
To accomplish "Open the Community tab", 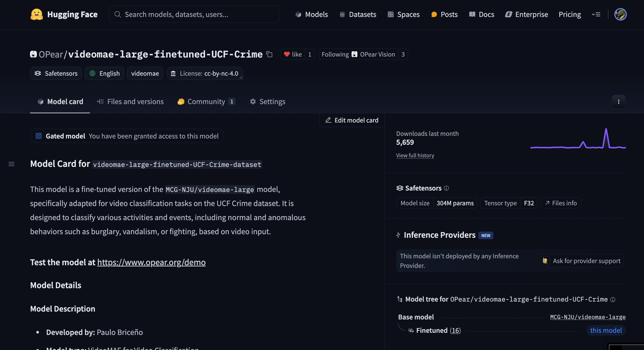I will click(206, 101).
